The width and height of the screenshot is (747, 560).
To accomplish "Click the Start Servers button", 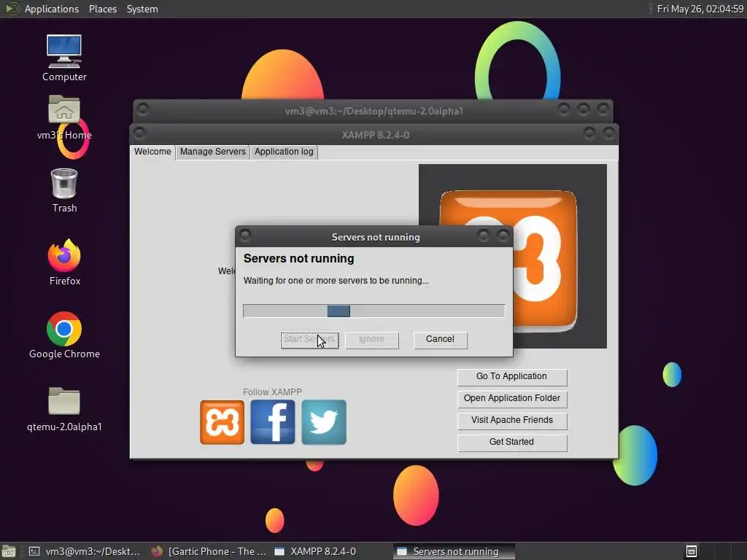I will tap(309, 340).
